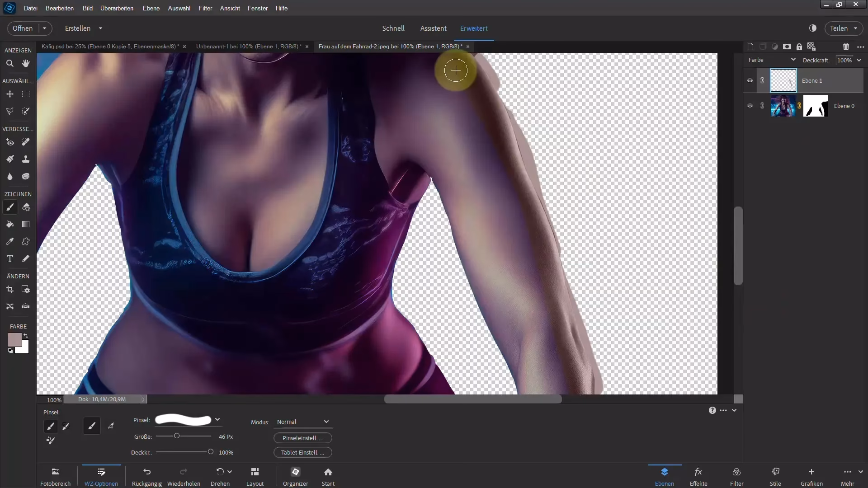Screen dimensions: 868x488
Task: Swap foreground and background colors
Action: (26, 336)
